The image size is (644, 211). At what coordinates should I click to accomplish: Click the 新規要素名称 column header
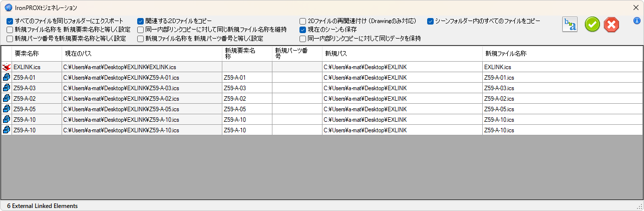click(247, 54)
